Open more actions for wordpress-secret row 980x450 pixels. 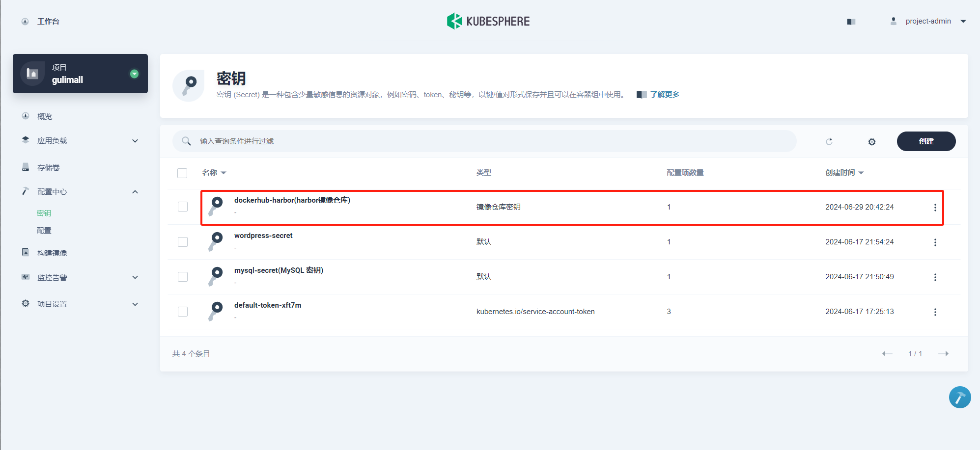point(935,242)
